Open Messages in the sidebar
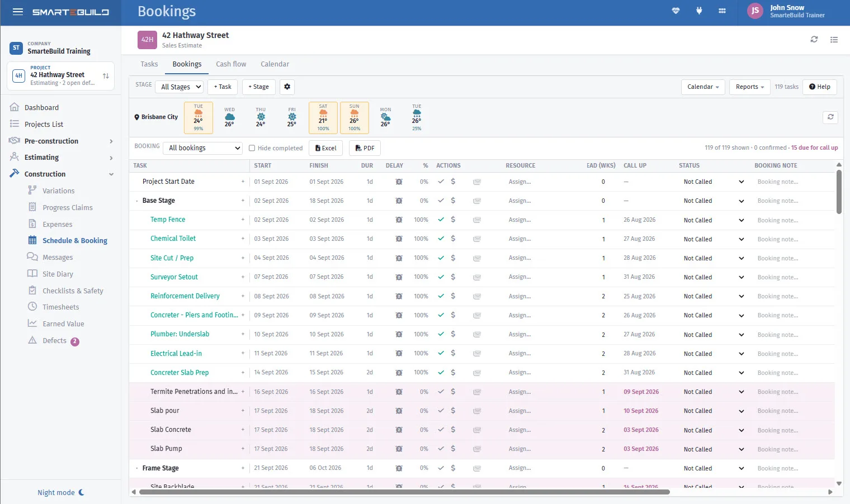This screenshot has height=504, width=850. coord(58,257)
